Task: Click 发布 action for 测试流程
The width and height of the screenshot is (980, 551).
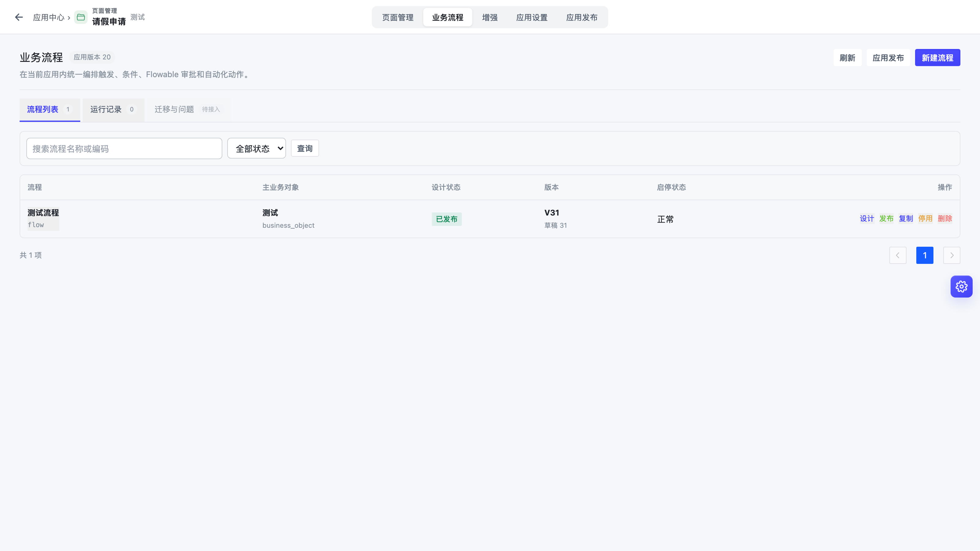Action: (886, 219)
